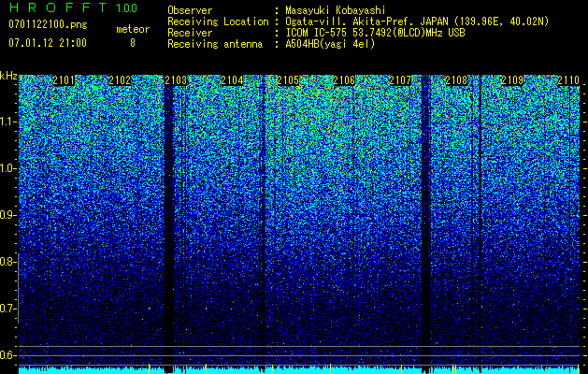Click the cyan signal level strip below the spectrogram

(299, 370)
